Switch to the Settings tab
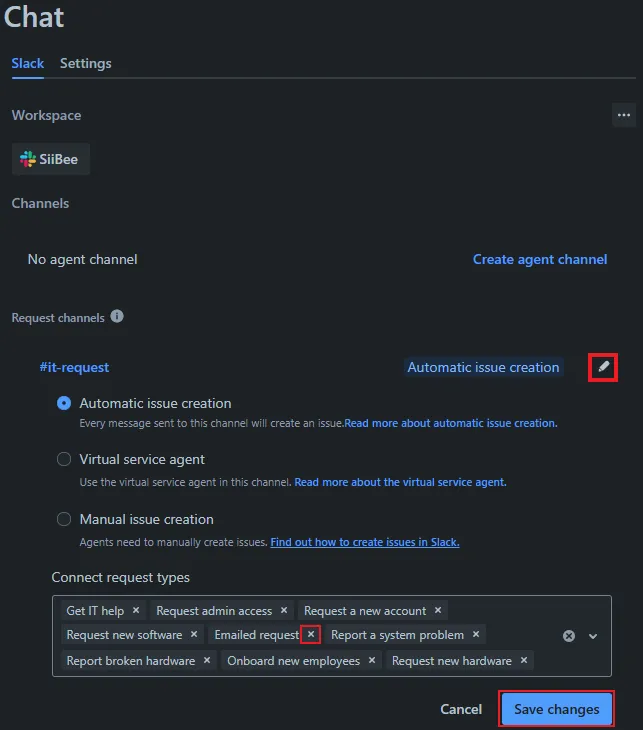This screenshot has height=730, width=643. tap(86, 63)
